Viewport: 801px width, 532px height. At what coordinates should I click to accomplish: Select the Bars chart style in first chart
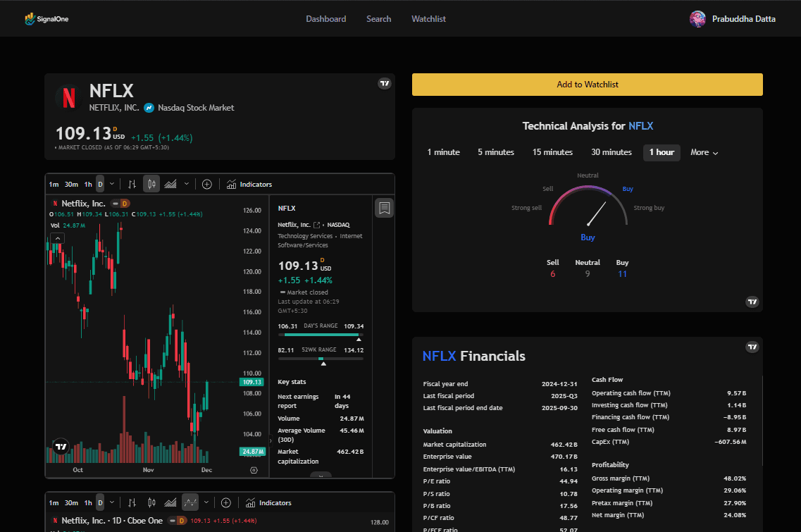[132, 184]
